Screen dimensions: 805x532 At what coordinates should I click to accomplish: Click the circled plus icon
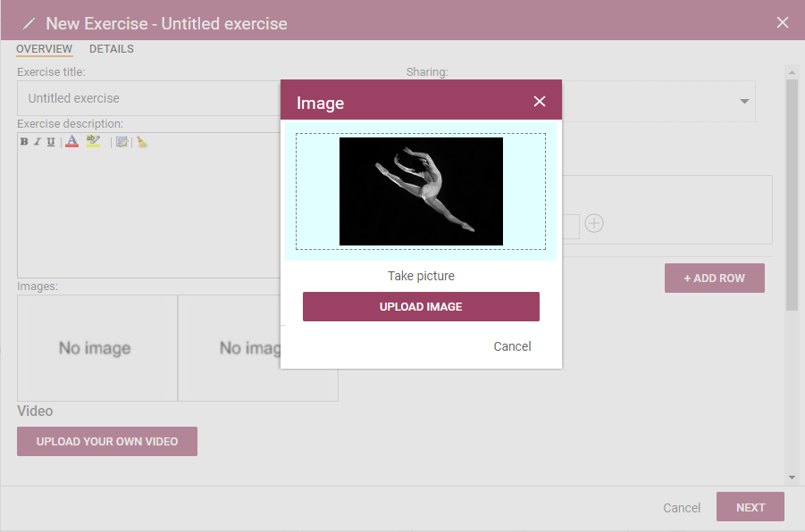594,223
